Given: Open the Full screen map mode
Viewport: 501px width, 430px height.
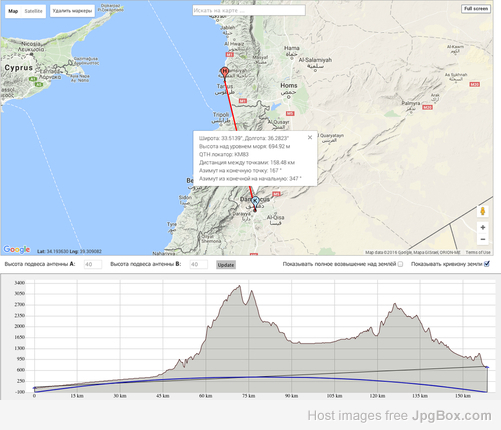Looking at the screenshot, I should pyautogui.click(x=476, y=9).
